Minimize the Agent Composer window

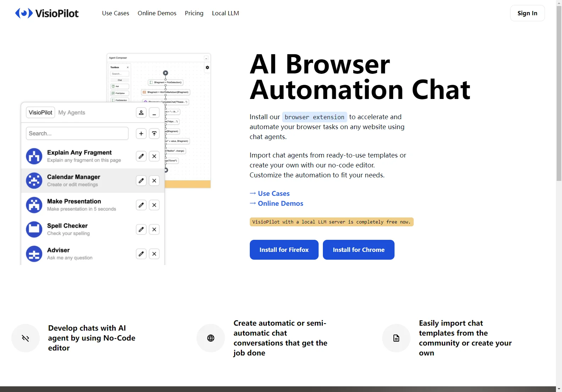(206, 58)
